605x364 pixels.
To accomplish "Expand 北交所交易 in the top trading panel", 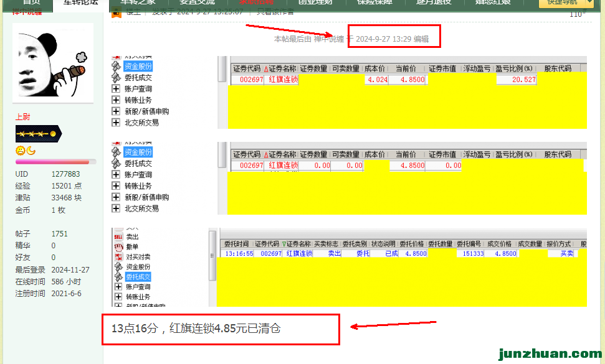I will [116, 123].
